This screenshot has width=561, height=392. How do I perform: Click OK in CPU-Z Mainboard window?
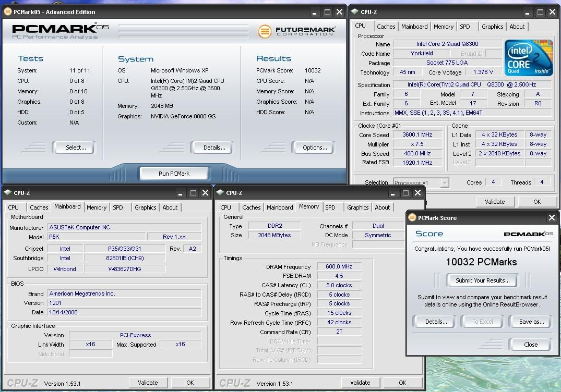(x=190, y=383)
